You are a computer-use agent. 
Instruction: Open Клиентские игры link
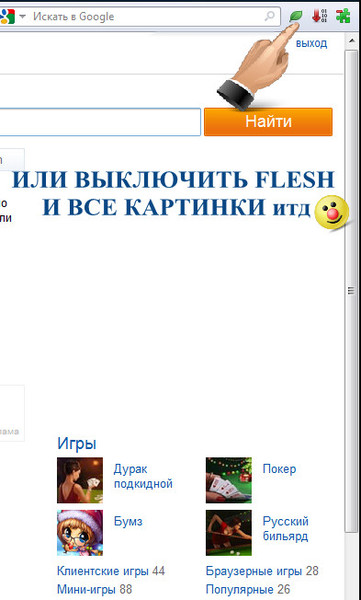pyautogui.click(x=103, y=571)
